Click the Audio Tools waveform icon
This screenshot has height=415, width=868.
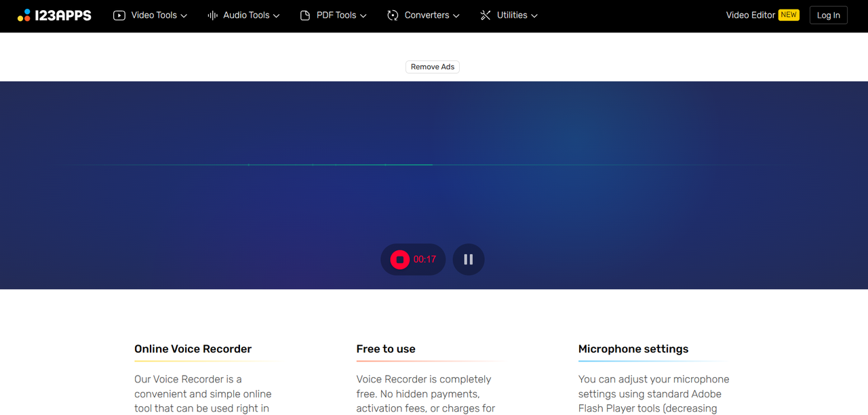point(212,15)
